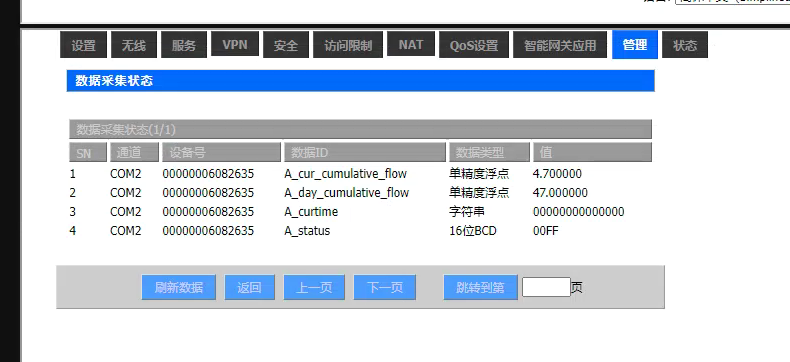This screenshot has width=790, height=362.
Task: Go to the VPN tab
Action: click(x=235, y=44)
